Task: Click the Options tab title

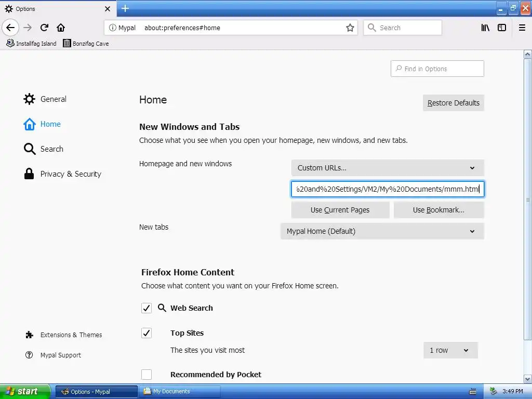Action: point(25,9)
